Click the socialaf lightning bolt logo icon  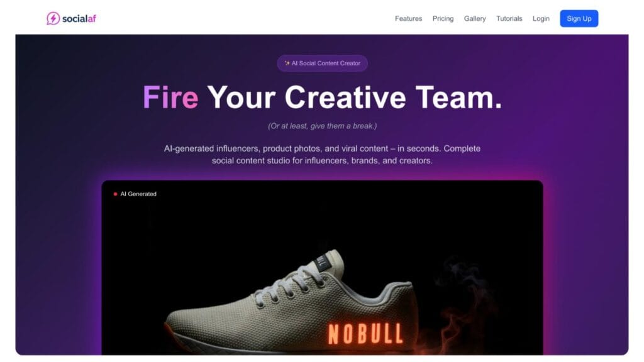point(53,18)
